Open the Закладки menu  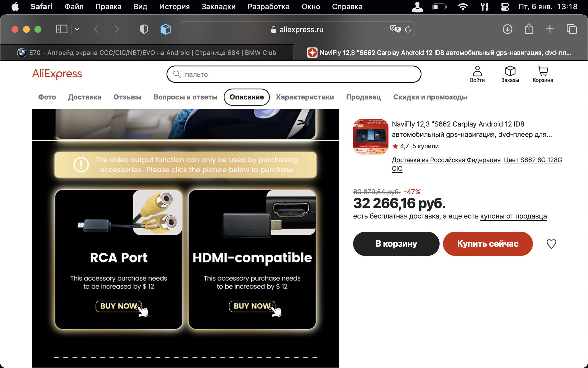coord(218,6)
